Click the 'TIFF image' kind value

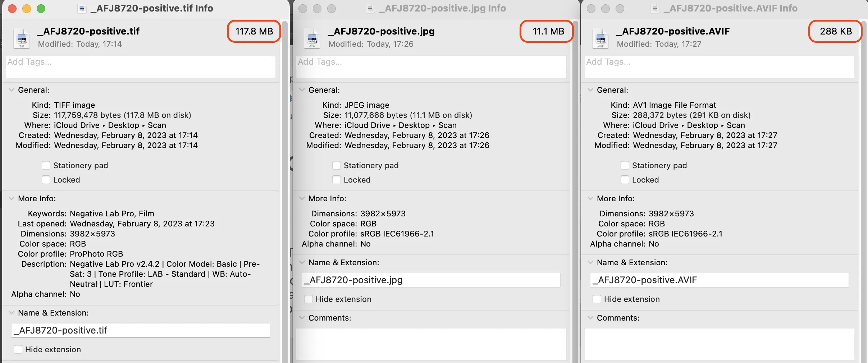74,105
